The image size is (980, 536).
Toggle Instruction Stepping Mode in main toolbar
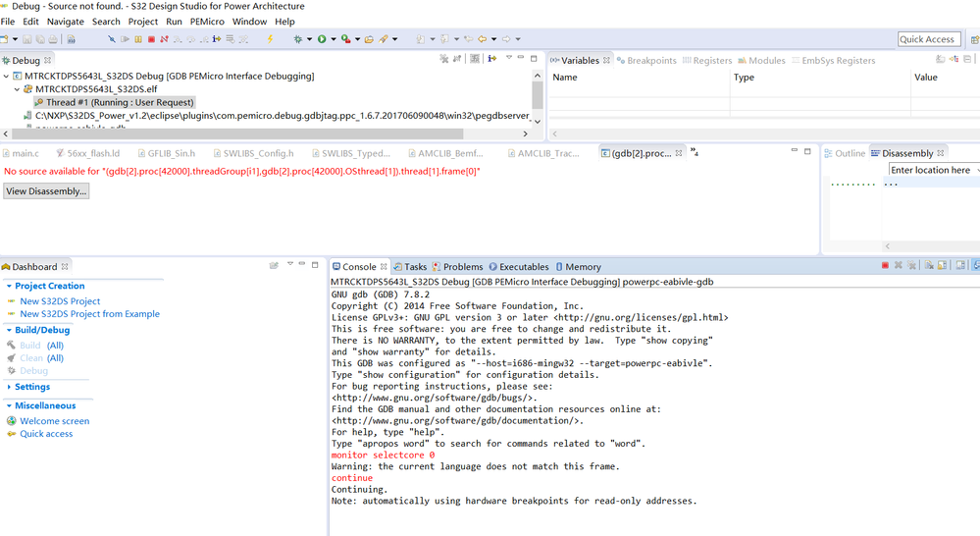click(216, 39)
